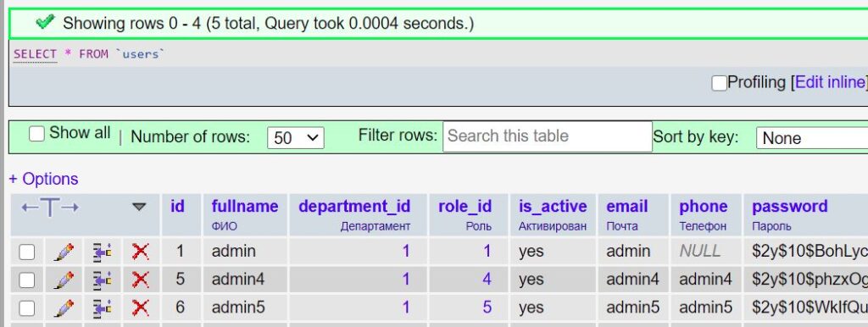This screenshot has width=868, height=327.
Task: Sort by the phone column header
Action: point(703,207)
